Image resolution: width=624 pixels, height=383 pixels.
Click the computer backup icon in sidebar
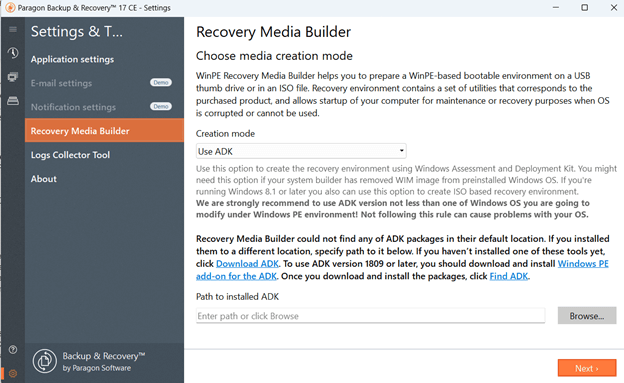(x=13, y=77)
